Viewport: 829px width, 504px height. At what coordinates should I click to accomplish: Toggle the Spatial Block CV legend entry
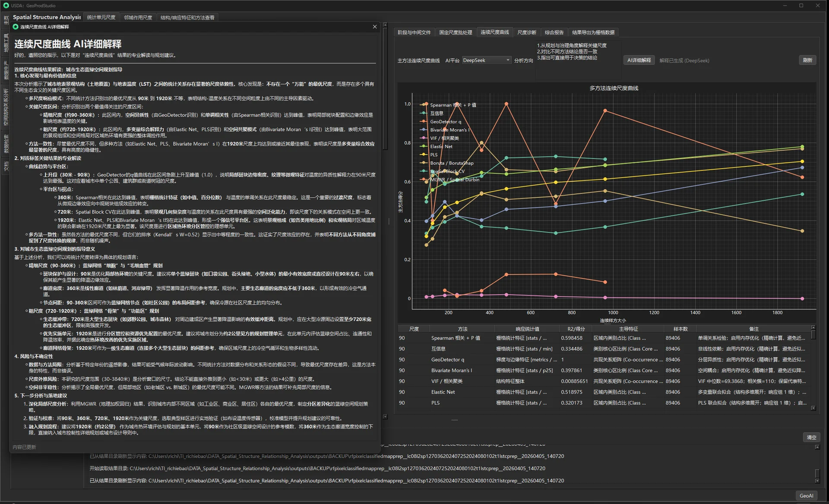[443, 171]
